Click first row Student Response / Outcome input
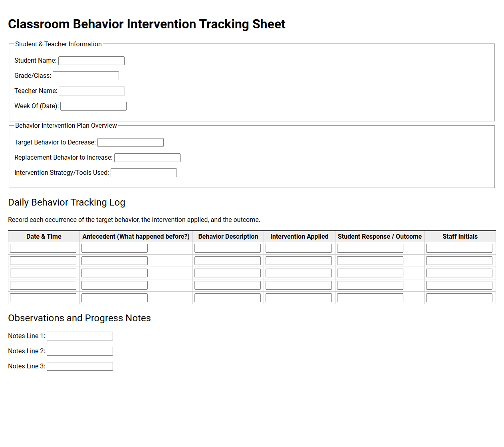The image size is (504, 447). click(x=370, y=248)
